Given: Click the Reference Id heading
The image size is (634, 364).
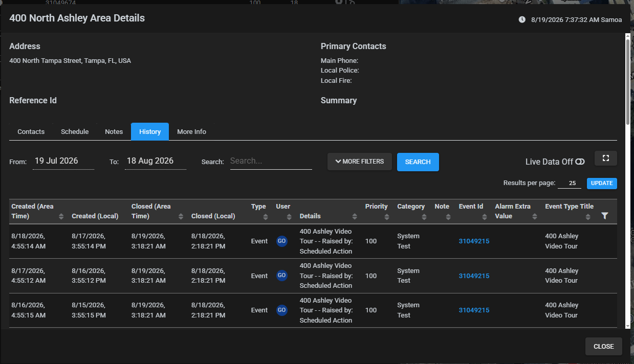Looking at the screenshot, I should tap(33, 100).
